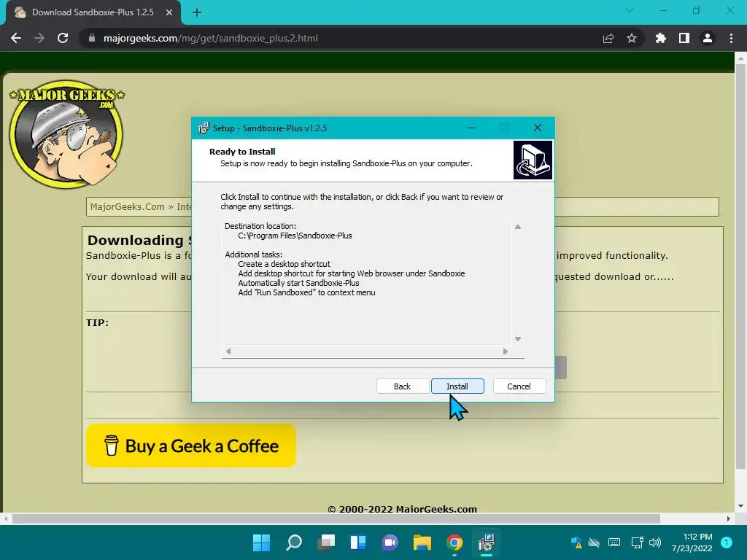Click "Add "Run Sandboxed" to context menu" line

tap(307, 292)
